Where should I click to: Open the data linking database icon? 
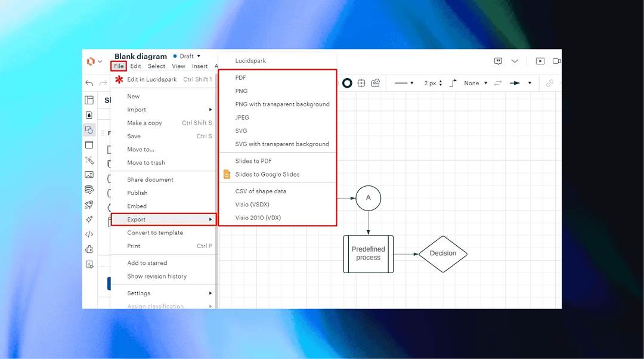89,190
